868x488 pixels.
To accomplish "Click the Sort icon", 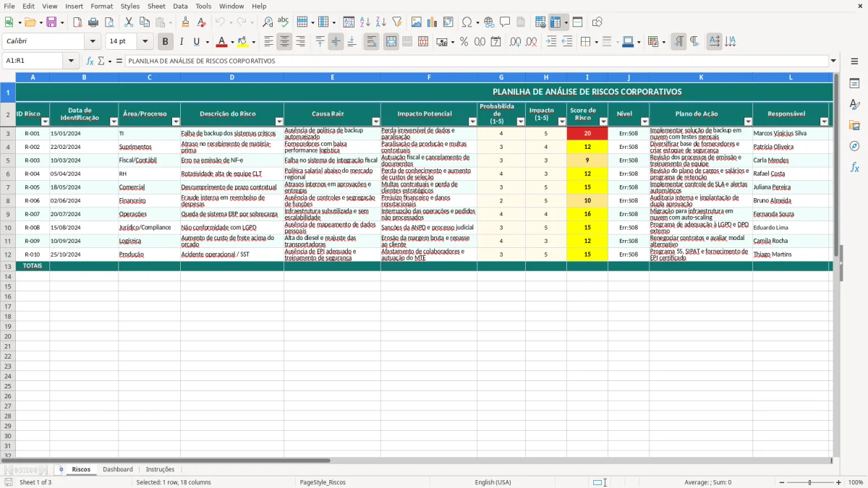I will [349, 22].
